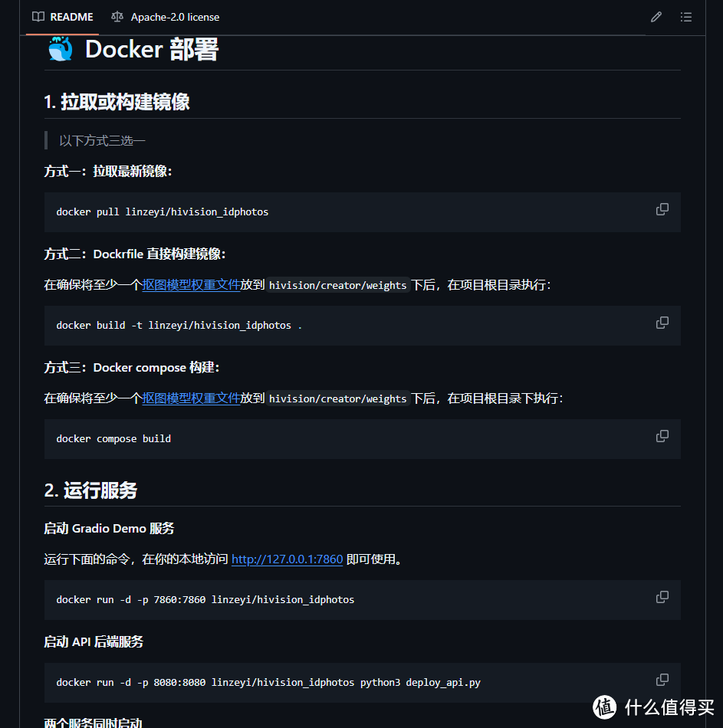Click the scales icon next to Apache-2.0 license
Screen dimensions: 723x728
point(117,16)
